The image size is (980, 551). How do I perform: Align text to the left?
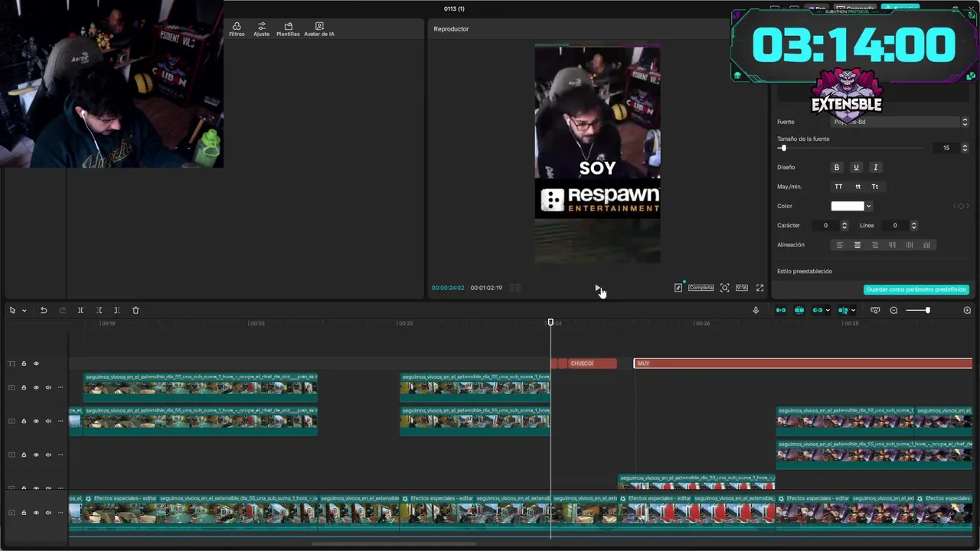[x=840, y=245]
